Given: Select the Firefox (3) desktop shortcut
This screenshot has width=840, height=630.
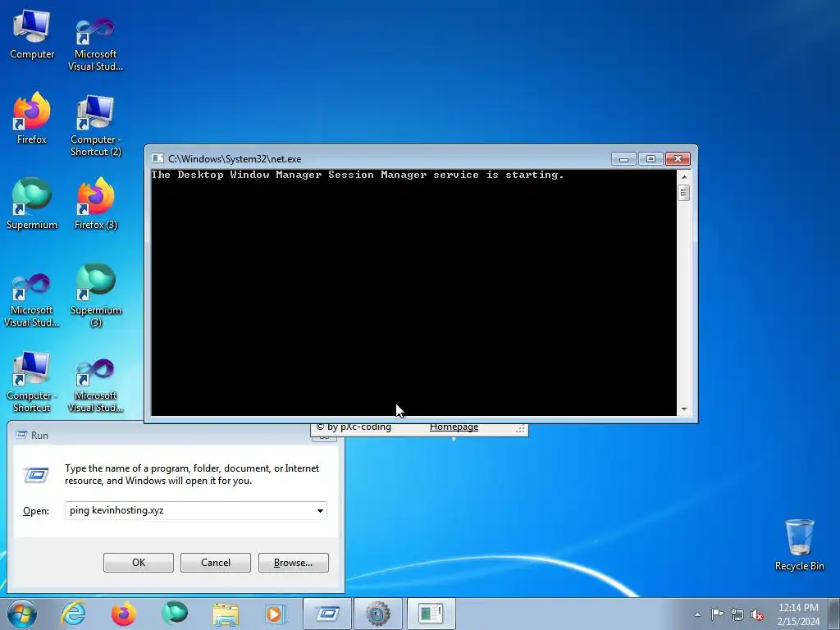Looking at the screenshot, I should coord(96,203).
